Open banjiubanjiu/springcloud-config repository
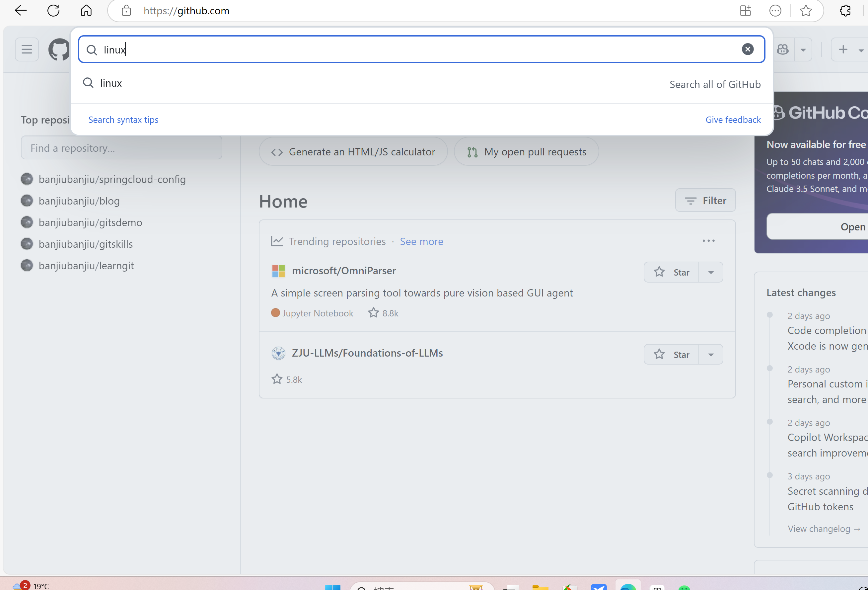 pos(112,179)
